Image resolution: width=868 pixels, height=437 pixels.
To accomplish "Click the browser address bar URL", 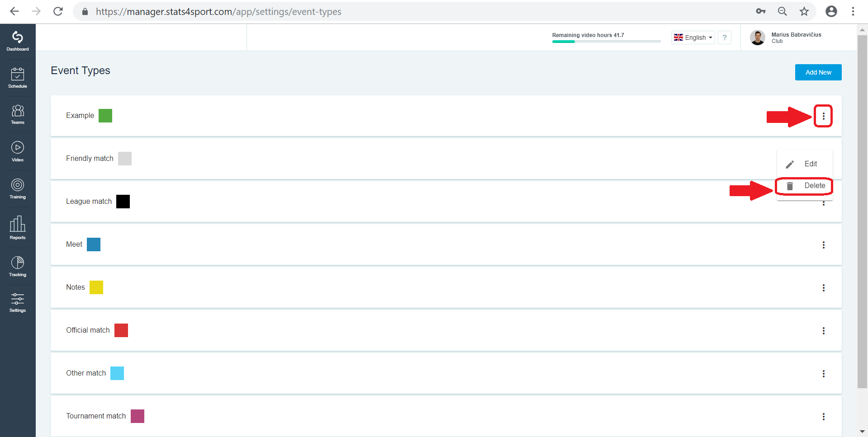I will (218, 12).
